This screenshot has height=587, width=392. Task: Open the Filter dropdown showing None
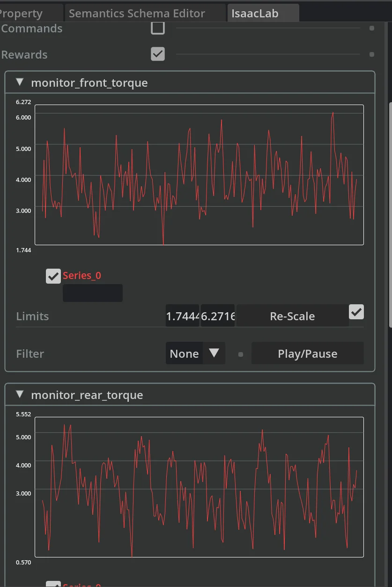tap(195, 354)
